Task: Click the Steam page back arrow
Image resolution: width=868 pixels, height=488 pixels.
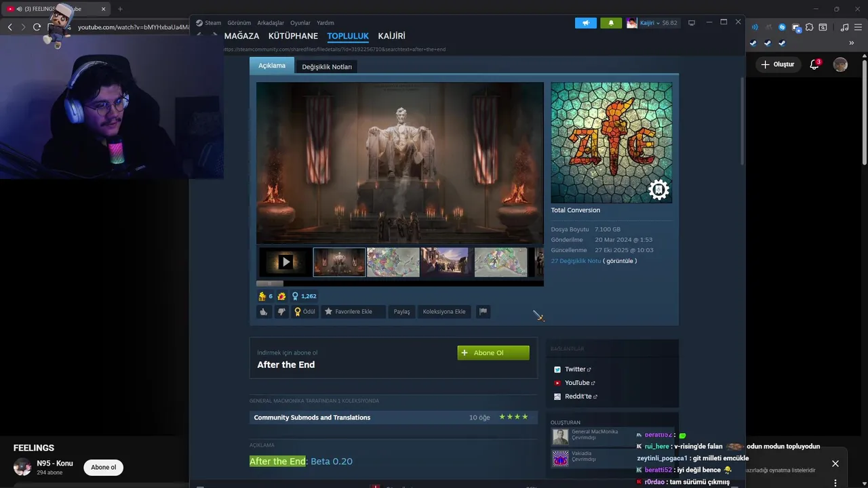Action: tap(200, 35)
